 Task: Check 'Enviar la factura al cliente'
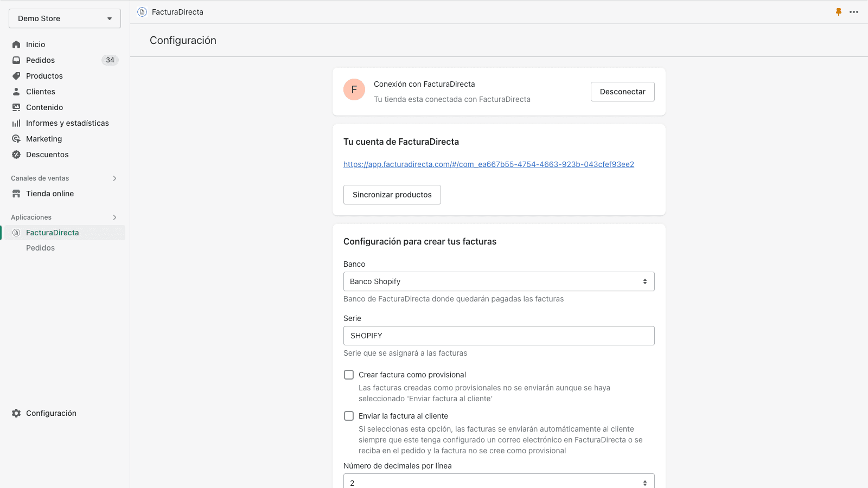(x=349, y=415)
